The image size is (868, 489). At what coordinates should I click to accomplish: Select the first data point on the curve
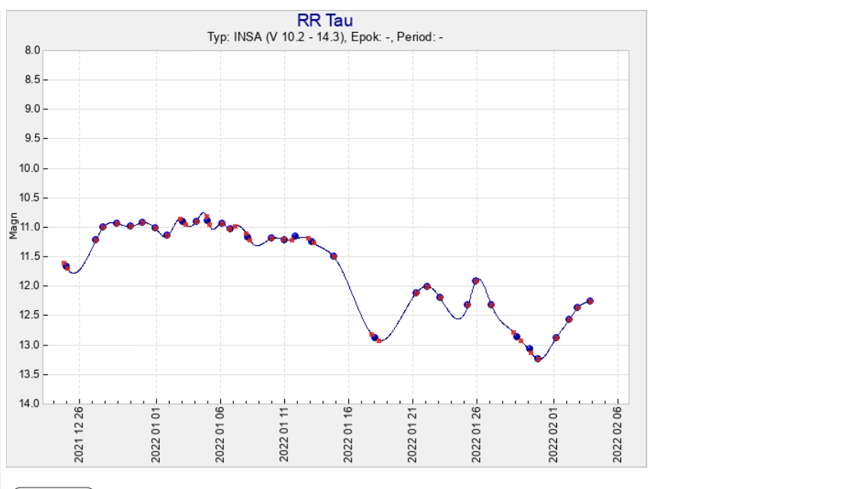coord(66,266)
